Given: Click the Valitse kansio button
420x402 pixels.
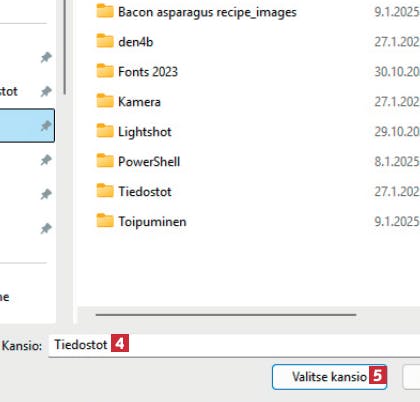Looking at the screenshot, I should click(x=329, y=377).
